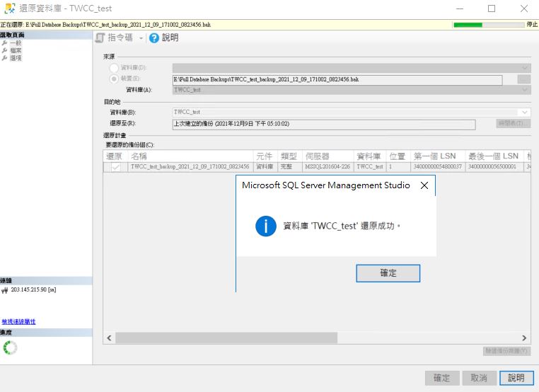Select the 一般 page in the left pane

point(16,43)
